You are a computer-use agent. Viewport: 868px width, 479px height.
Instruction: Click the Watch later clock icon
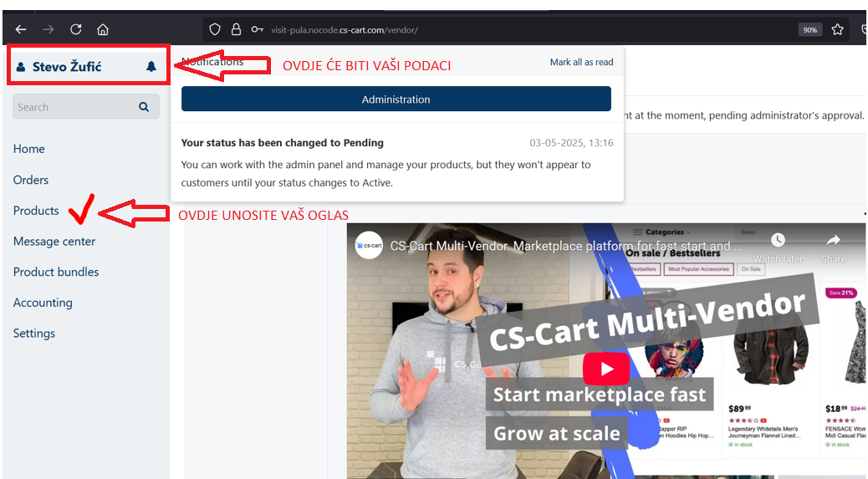pyautogui.click(x=778, y=240)
